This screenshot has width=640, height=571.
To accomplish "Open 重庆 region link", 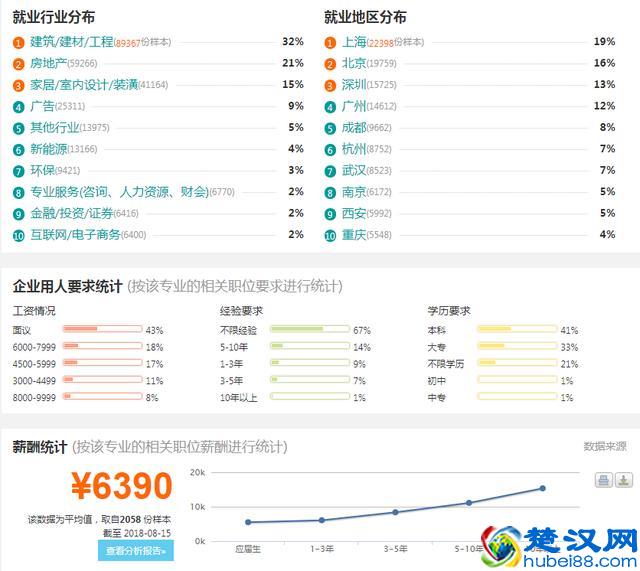I will (x=354, y=235).
